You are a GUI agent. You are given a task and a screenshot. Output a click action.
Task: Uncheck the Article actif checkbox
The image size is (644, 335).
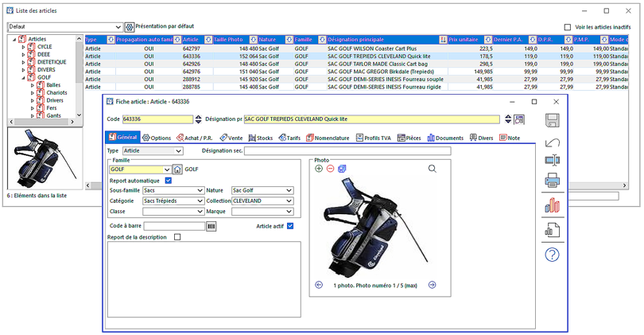pos(290,226)
